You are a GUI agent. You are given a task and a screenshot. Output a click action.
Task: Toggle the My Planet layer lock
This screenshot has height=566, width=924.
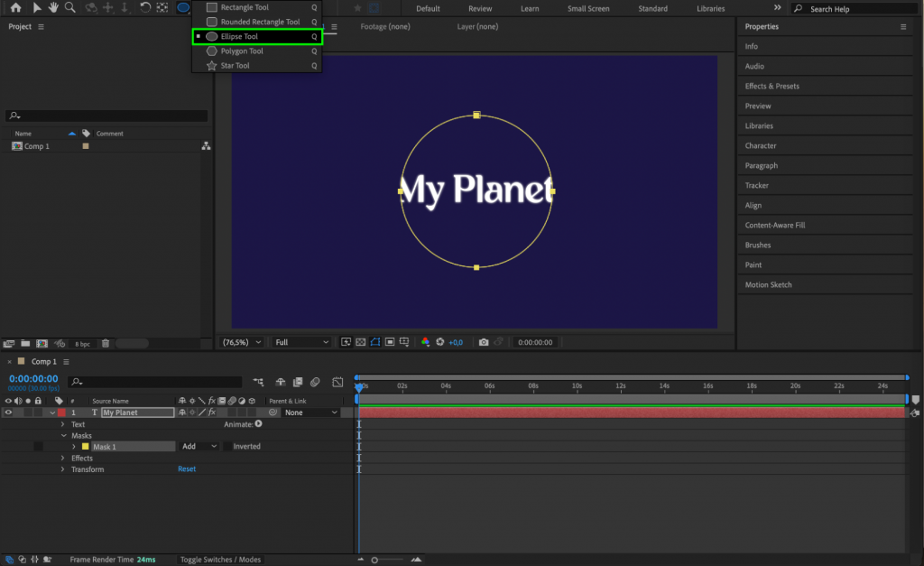point(38,412)
